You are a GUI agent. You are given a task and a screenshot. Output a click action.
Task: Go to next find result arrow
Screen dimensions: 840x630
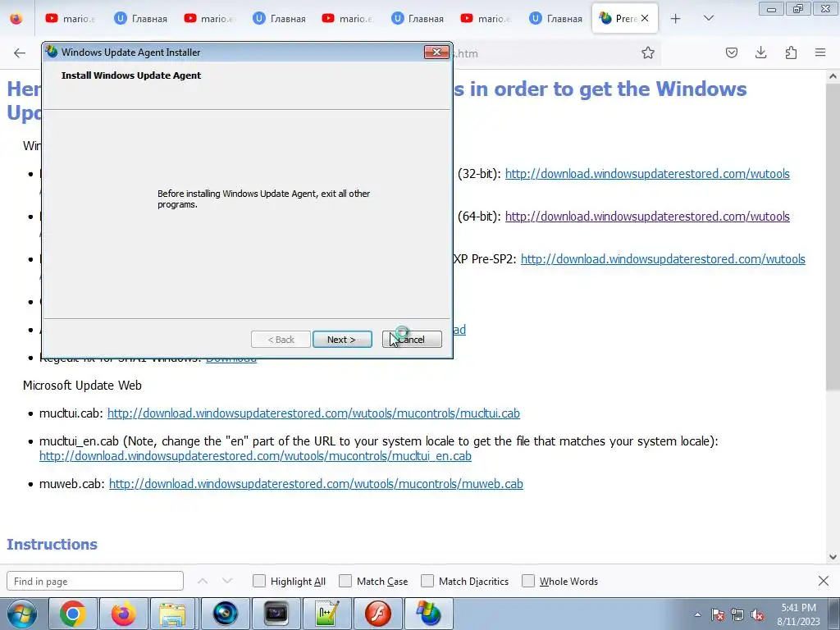coord(227,582)
